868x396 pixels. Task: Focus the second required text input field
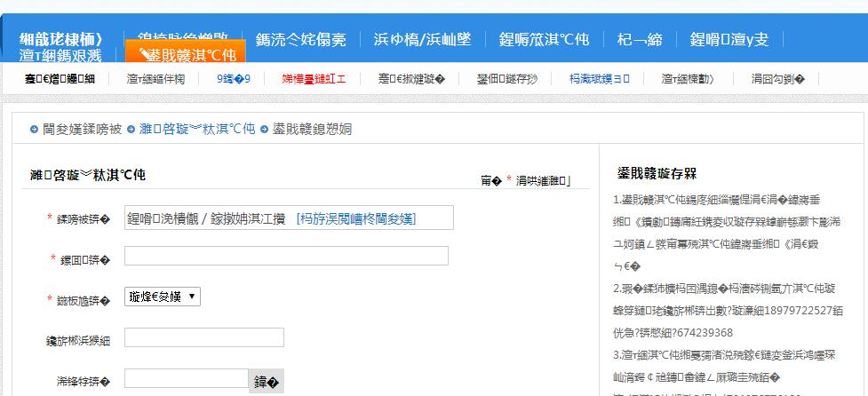pyautogui.click(x=286, y=257)
